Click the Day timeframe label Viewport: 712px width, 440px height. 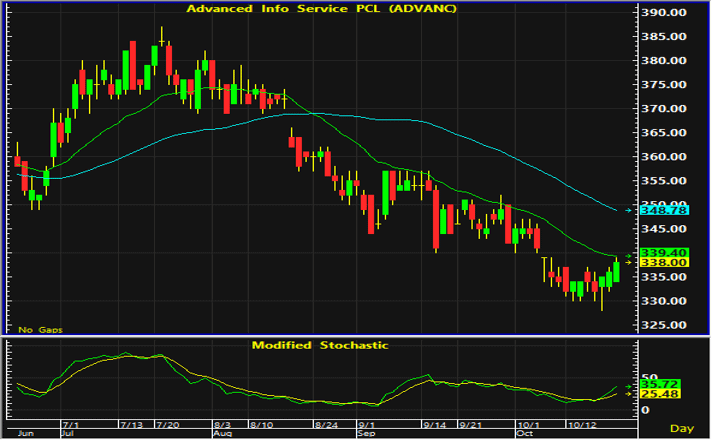point(682,428)
